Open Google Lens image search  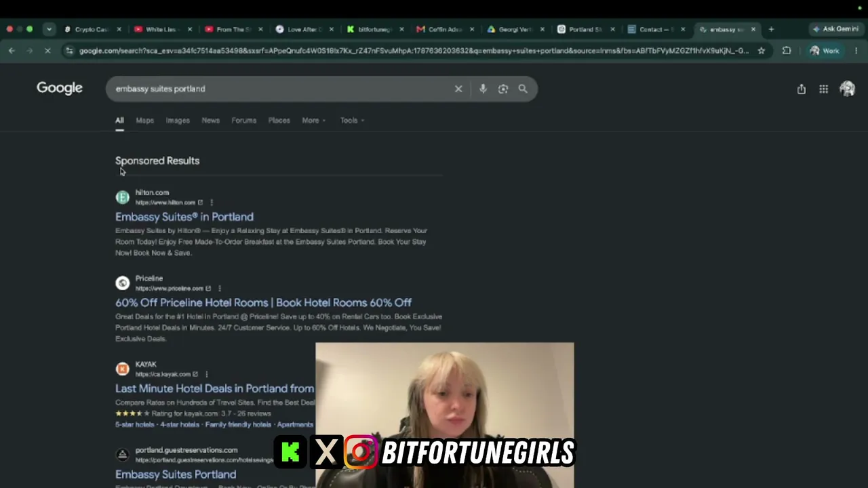coord(503,89)
